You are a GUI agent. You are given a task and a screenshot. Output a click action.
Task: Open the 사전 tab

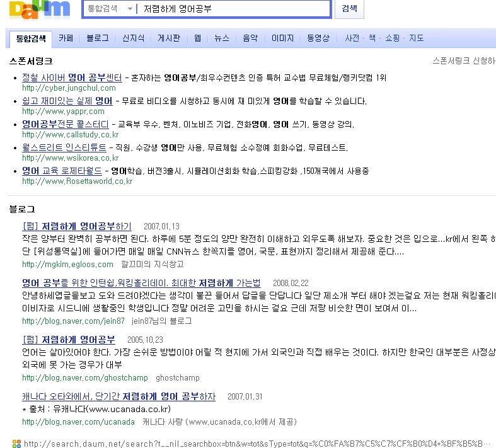pos(352,38)
